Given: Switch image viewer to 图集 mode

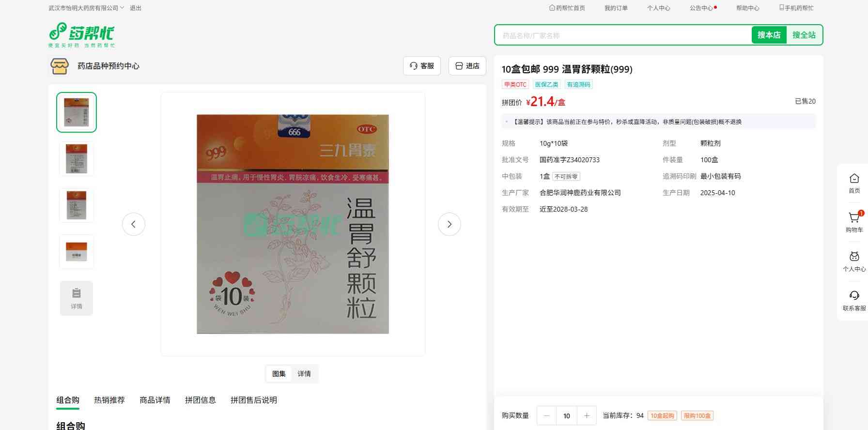Looking at the screenshot, I should pos(279,374).
